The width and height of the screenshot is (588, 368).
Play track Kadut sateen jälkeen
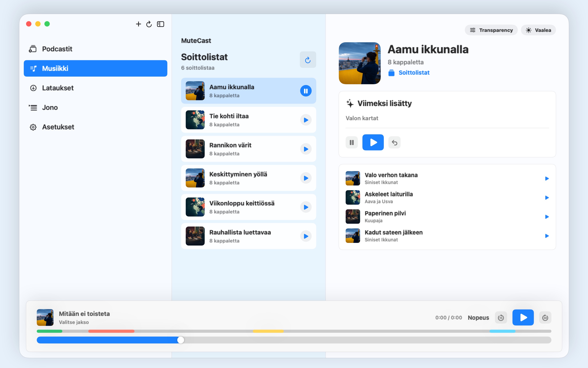coord(547,236)
